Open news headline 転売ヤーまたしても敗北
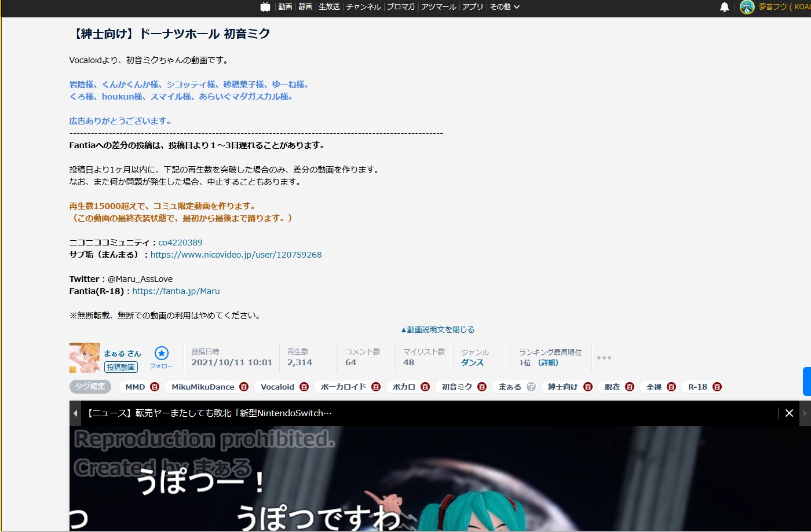 [x=210, y=413]
